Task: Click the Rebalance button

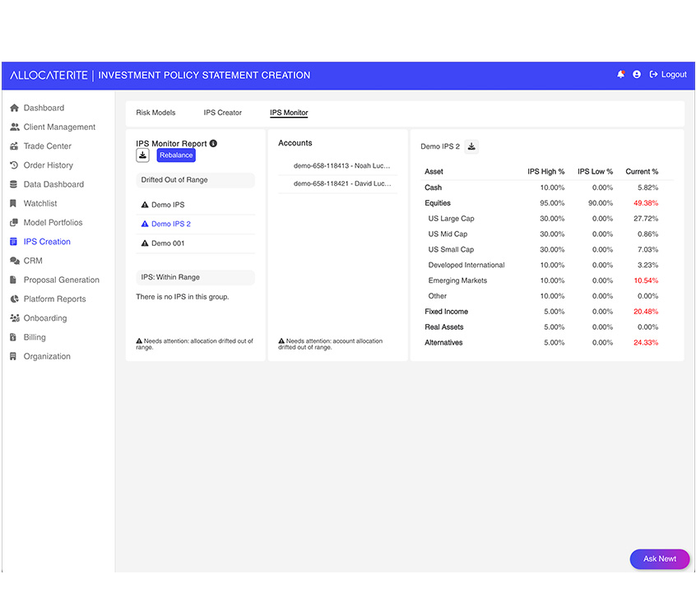Action: tap(175, 155)
